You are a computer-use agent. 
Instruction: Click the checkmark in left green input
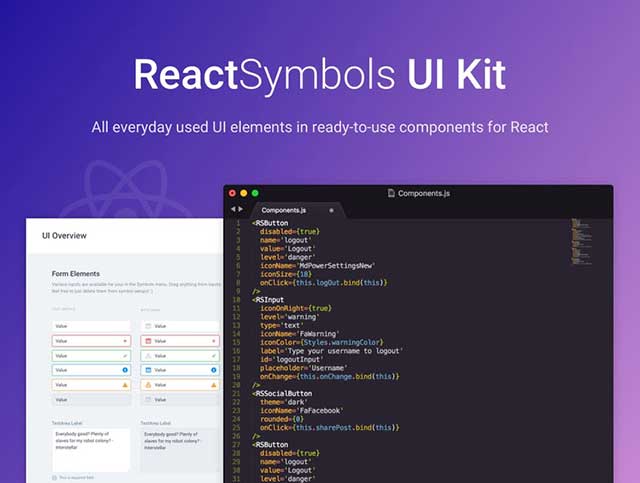[125, 356]
